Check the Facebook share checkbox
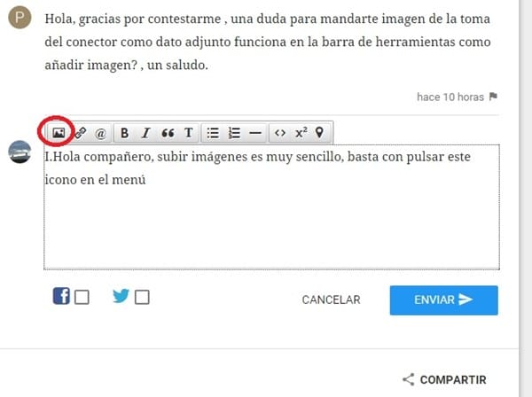This screenshot has height=397, width=532. [x=82, y=297]
